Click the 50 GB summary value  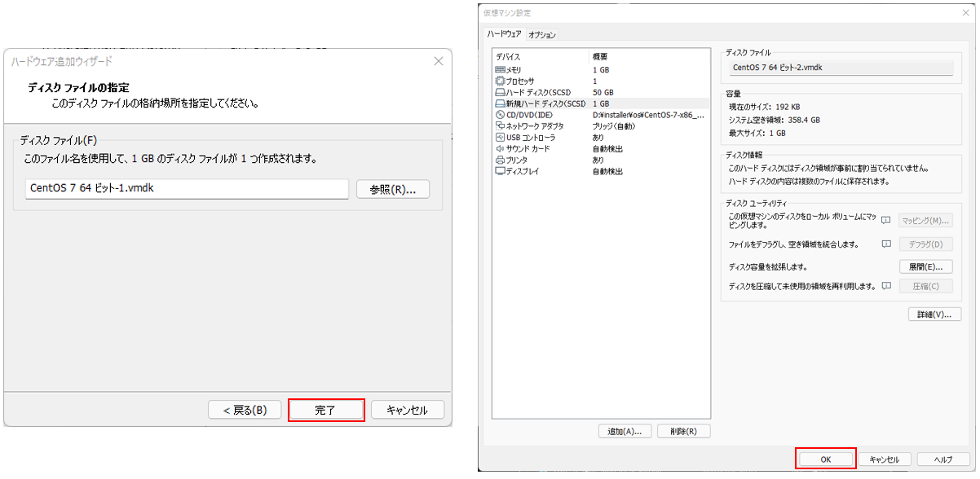[x=603, y=93]
